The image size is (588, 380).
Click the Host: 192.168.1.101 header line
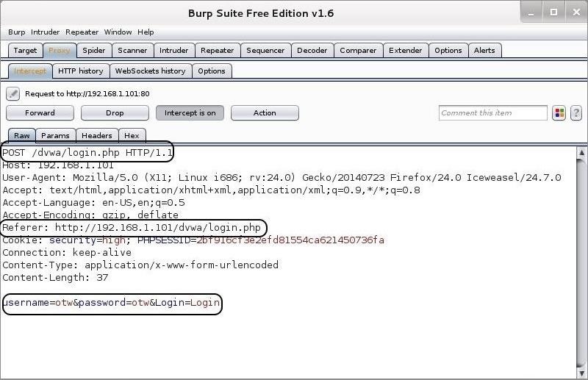(x=58, y=165)
